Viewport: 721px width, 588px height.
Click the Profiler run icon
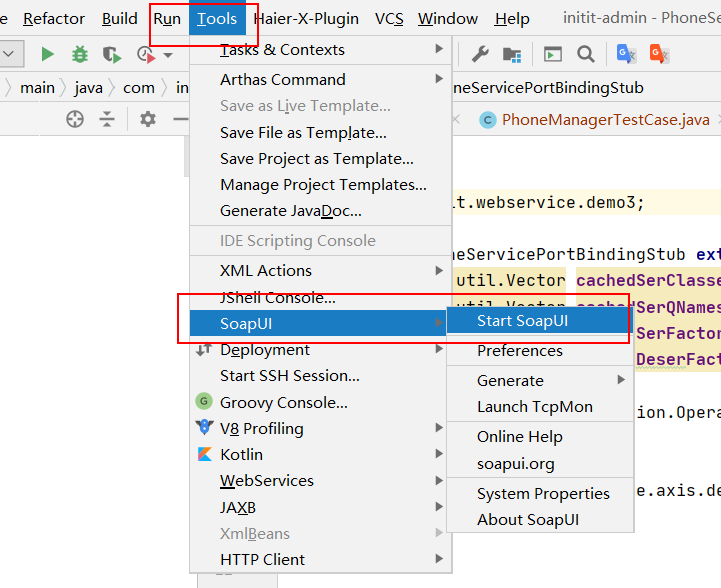coord(146,55)
